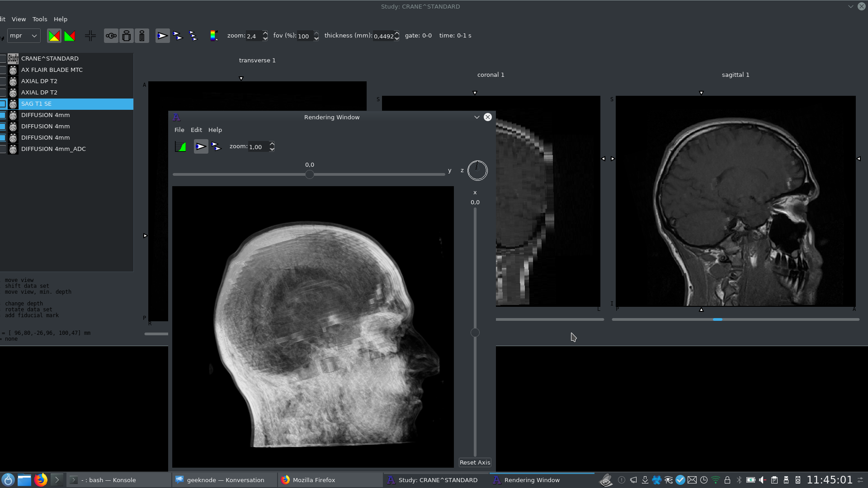The height and width of the screenshot is (488, 868).
Task: Open the mail envelope tray icon
Action: point(692,480)
